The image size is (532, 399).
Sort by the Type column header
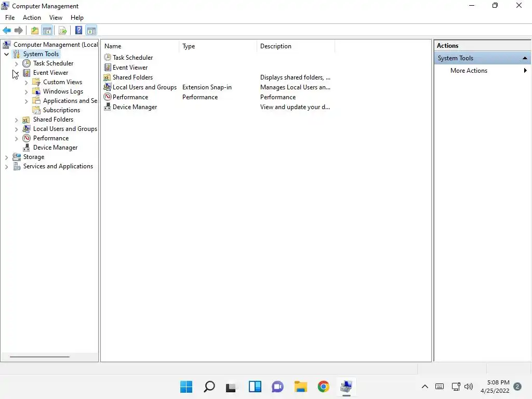click(x=218, y=46)
